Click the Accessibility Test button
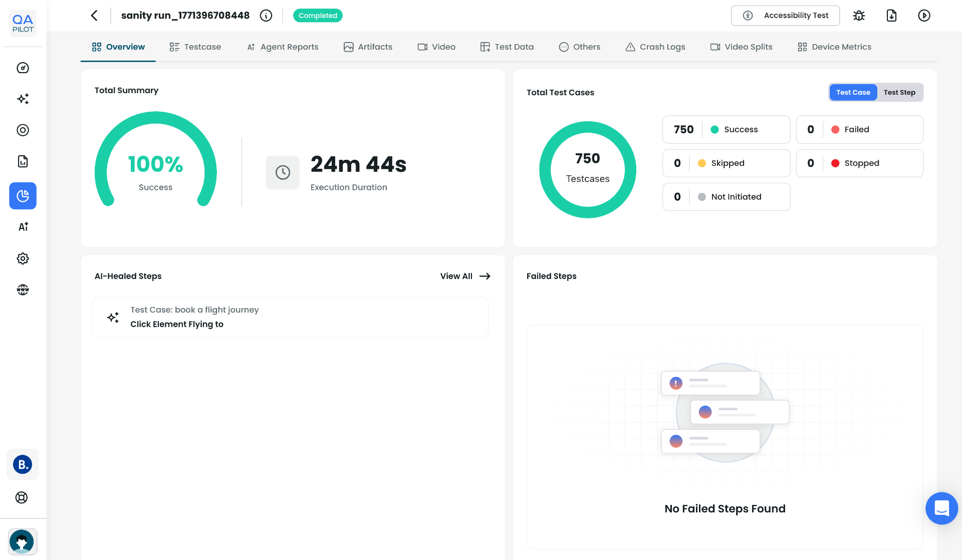Image resolution: width=962 pixels, height=560 pixels. pyautogui.click(x=785, y=16)
